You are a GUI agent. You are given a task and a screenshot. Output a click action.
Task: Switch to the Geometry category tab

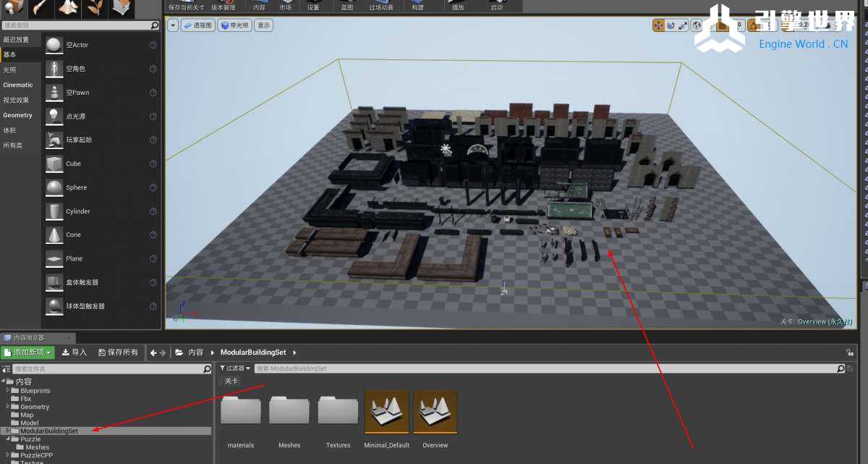pyautogui.click(x=18, y=115)
